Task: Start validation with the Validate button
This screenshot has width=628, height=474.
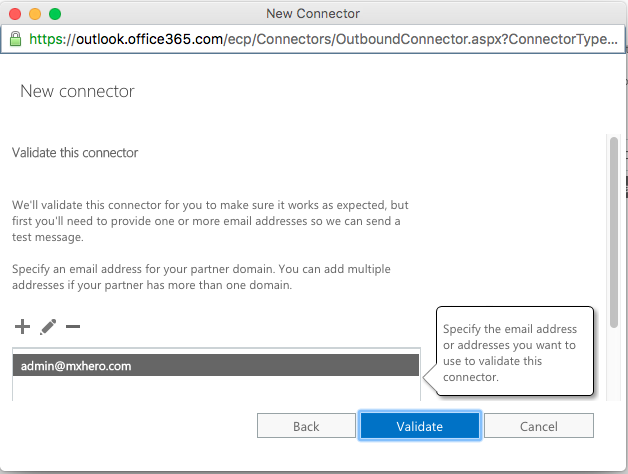Action: point(420,426)
